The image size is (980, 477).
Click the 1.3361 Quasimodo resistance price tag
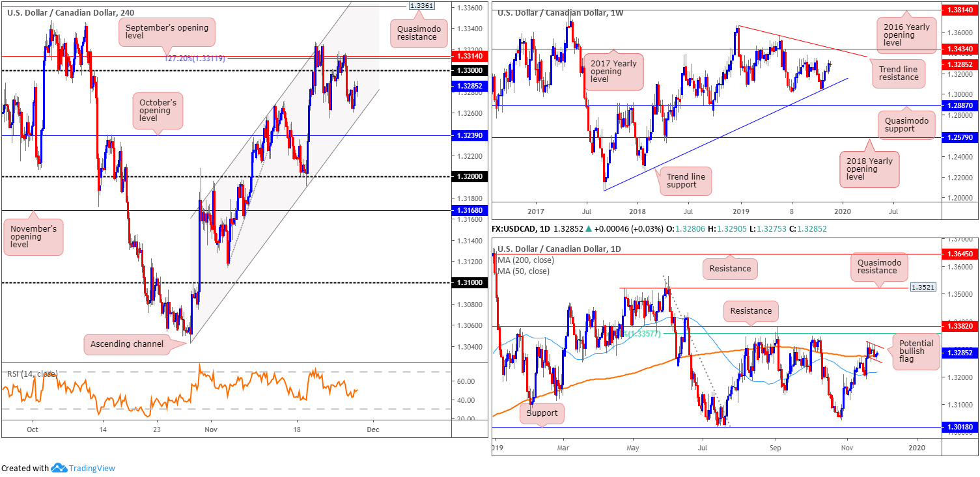coord(421,5)
